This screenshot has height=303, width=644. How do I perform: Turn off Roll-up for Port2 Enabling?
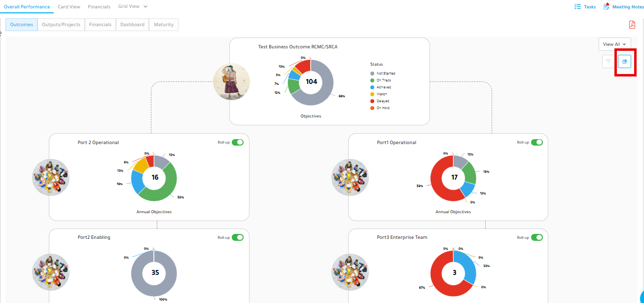238,237
